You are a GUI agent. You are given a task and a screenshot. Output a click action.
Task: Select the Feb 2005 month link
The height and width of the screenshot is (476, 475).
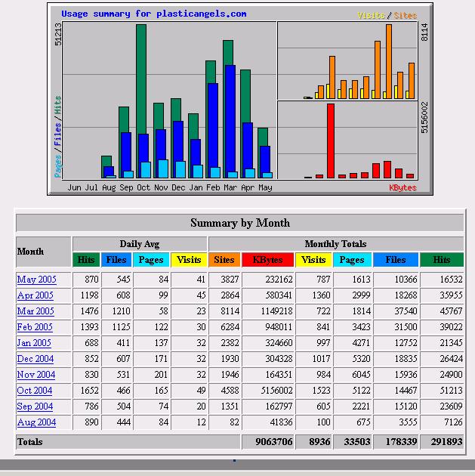click(35, 327)
